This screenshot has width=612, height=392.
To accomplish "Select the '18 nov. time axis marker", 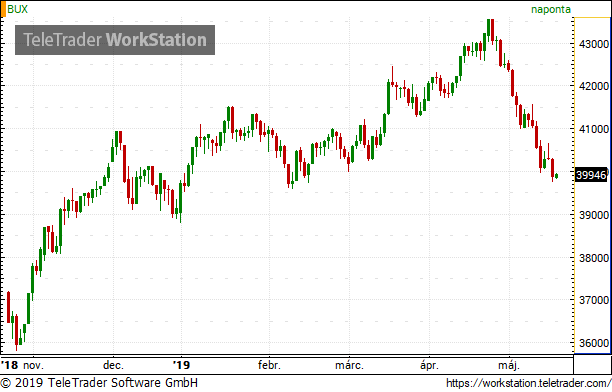I will click(x=22, y=365).
